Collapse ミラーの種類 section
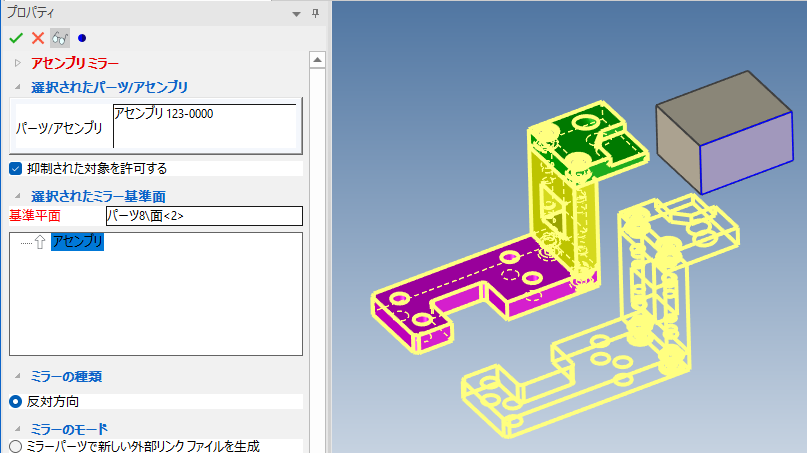807x453 pixels. tap(17, 376)
